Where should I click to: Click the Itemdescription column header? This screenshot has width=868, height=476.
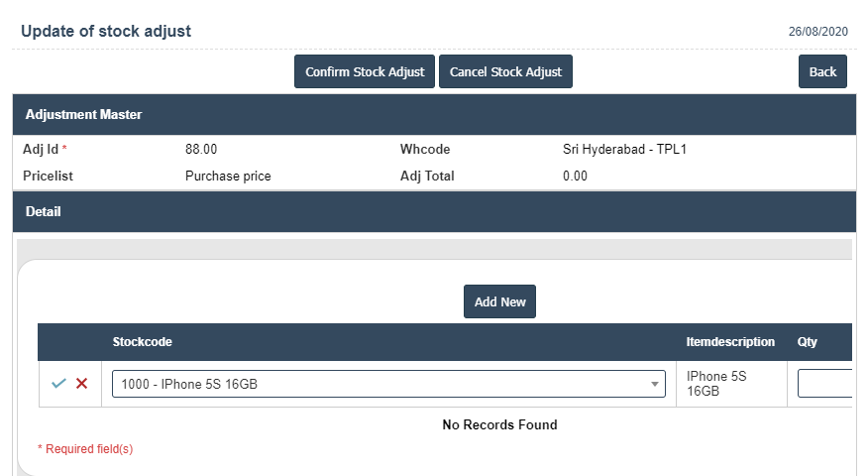click(730, 342)
